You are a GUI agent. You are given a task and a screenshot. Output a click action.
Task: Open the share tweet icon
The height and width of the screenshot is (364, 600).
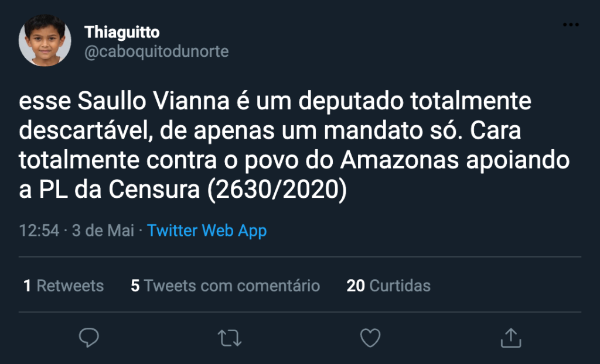coord(510,338)
